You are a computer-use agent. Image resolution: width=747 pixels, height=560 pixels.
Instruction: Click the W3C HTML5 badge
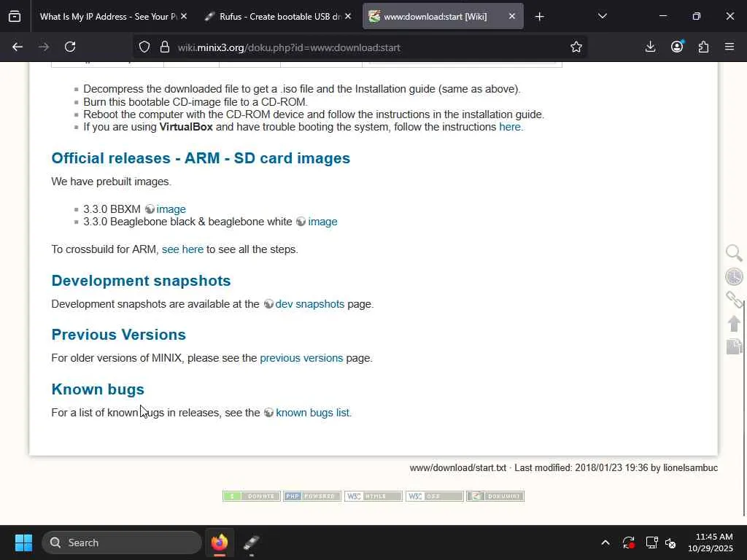(x=373, y=496)
